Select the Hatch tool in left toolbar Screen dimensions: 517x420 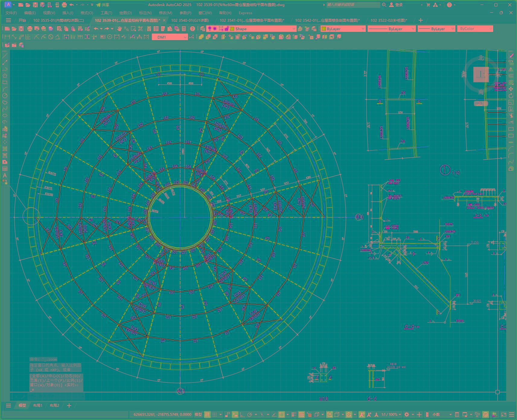pos(5,149)
